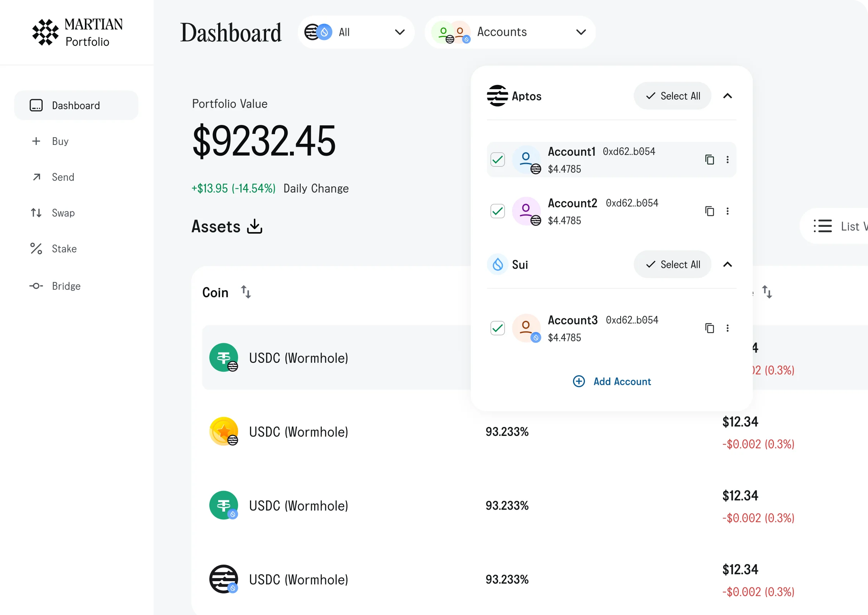
Task: Click Account1 three-dot options menu
Action: (x=728, y=159)
